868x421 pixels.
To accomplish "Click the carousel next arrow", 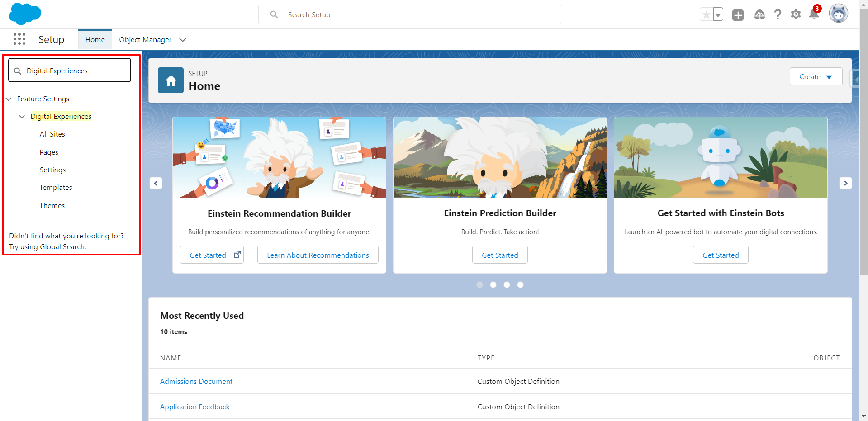I will (x=845, y=183).
